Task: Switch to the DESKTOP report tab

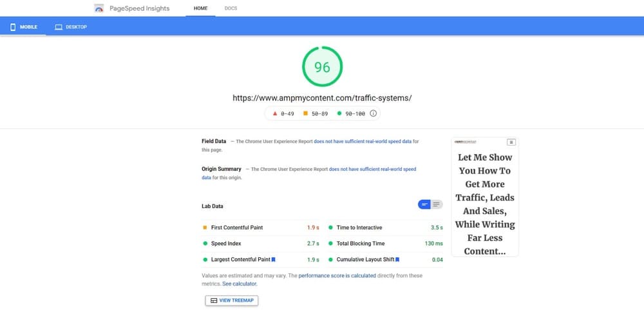Action: click(71, 27)
